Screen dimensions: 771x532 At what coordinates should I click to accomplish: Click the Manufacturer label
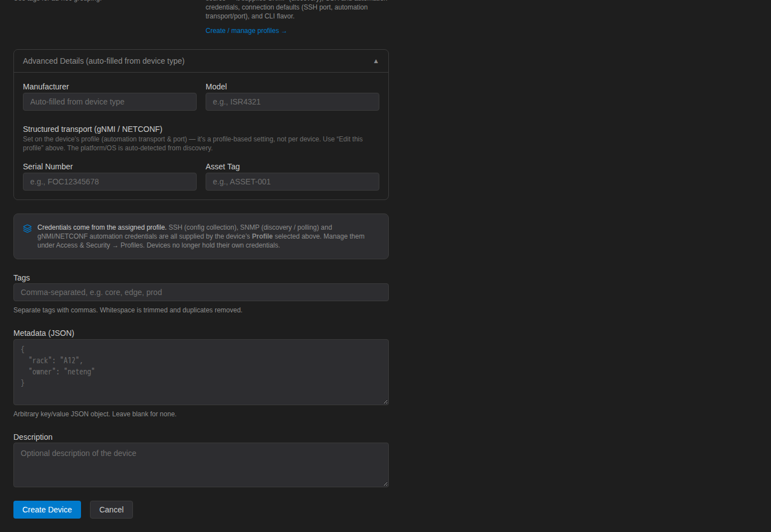[46, 87]
